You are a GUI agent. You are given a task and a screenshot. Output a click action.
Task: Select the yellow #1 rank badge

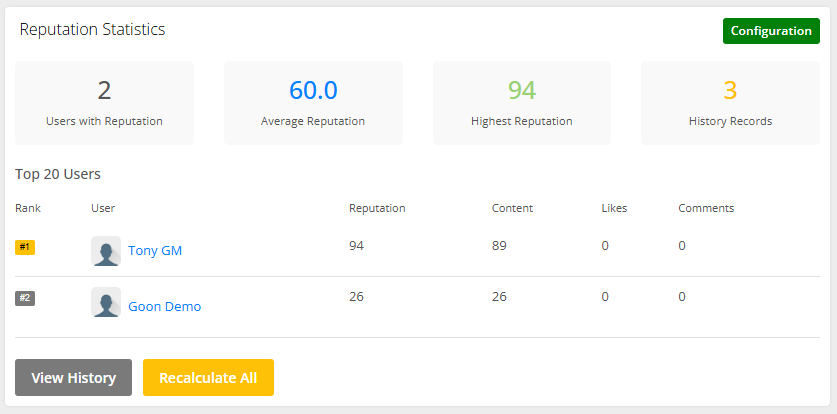25,247
